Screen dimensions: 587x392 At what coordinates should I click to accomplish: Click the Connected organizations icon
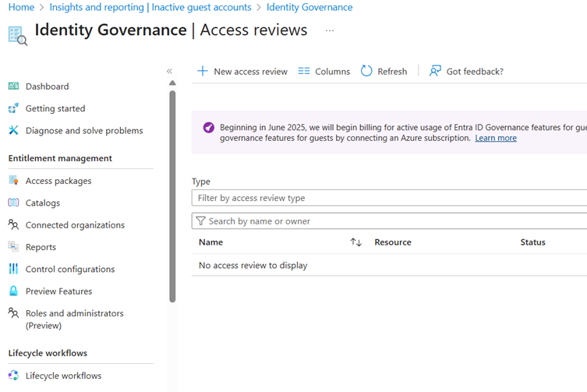tap(13, 224)
